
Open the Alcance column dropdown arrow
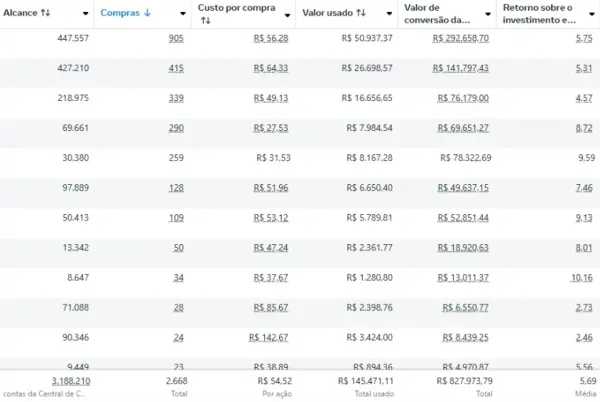click(85, 14)
